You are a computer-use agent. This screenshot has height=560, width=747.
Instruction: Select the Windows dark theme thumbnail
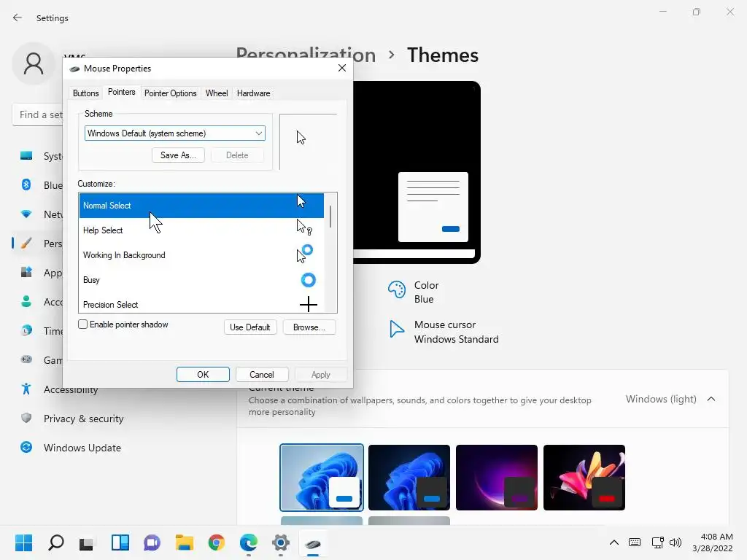[x=409, y=478]
